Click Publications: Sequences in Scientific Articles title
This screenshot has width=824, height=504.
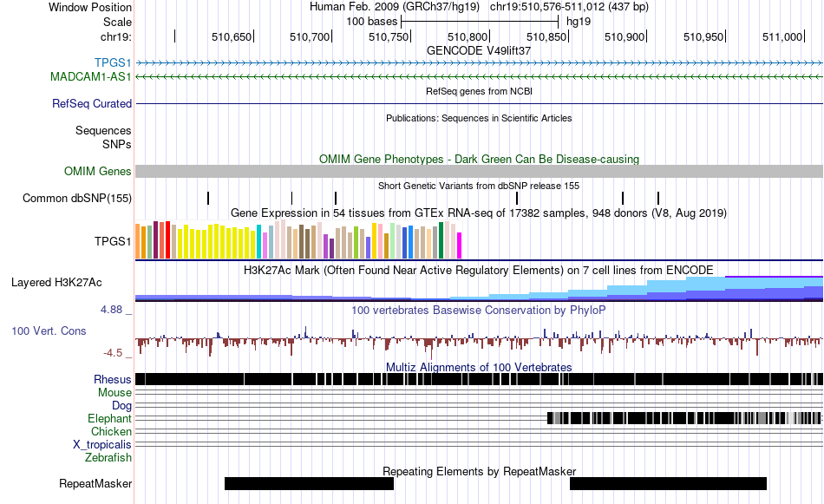[x=479, y=118]
